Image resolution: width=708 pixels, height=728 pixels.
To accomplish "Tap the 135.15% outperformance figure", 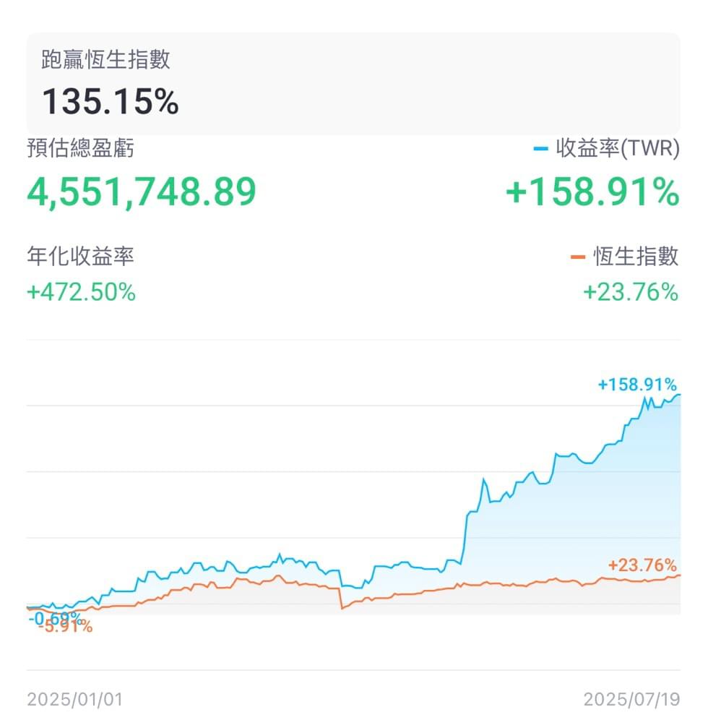I will point(110,102).
